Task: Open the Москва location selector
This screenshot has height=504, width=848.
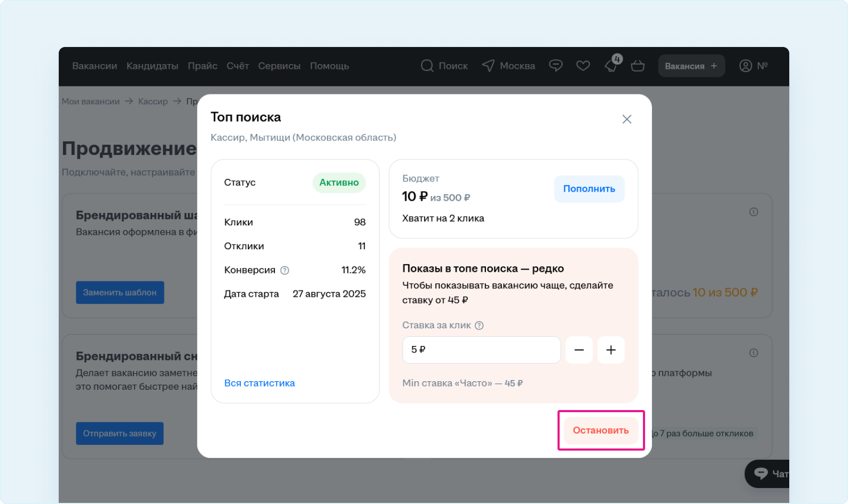Action: pyautogui.click(x=508, y=66)
